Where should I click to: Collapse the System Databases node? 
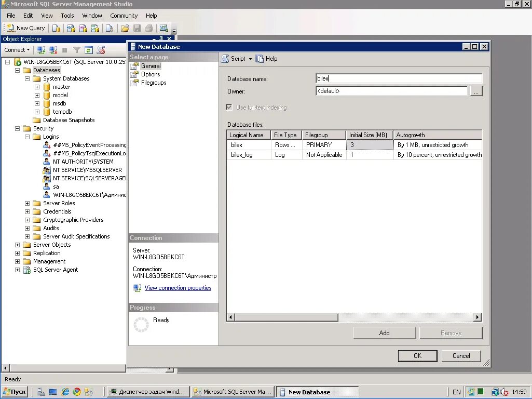(x=27, y=78)
